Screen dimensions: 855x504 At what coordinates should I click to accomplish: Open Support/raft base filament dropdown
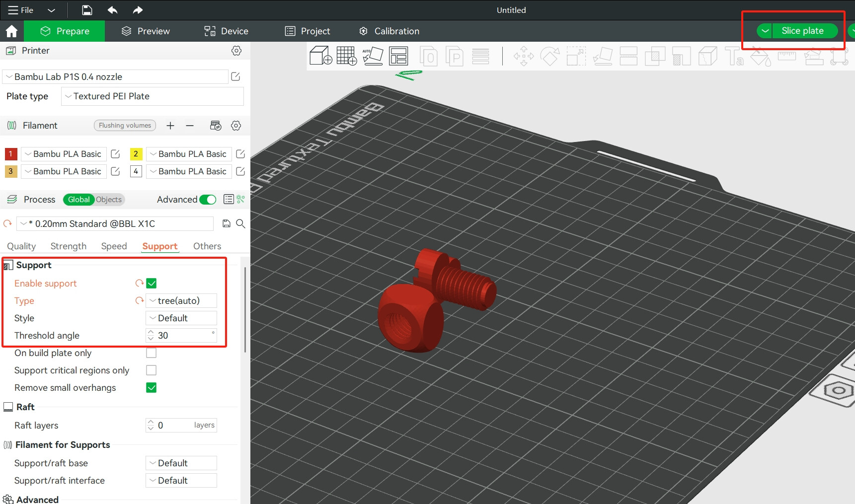pos(181,463)
